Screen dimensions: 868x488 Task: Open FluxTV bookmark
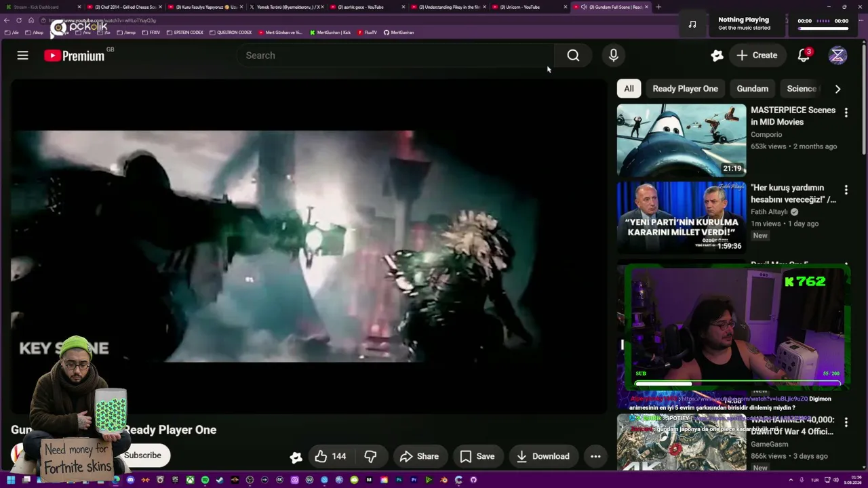(x=368, y=33)
